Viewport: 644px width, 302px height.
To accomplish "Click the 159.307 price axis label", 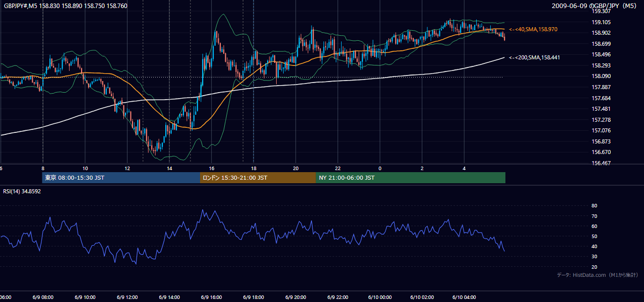I will click(x=602, y=11).
